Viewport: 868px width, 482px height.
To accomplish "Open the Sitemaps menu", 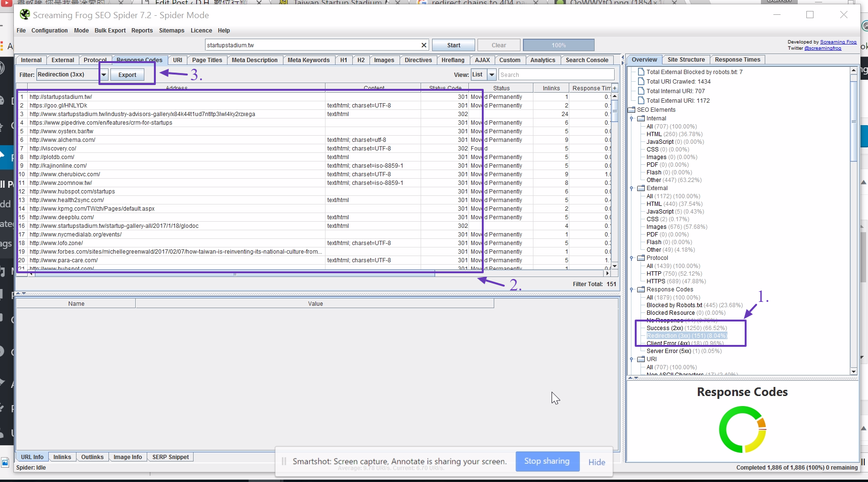I will pos(172,31).
